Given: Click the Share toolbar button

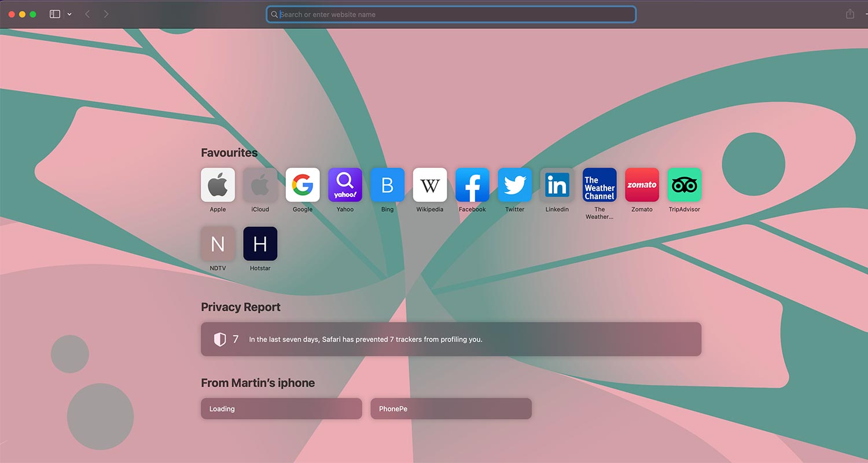Looking at the screenshot, I should pyautogui.click(x=850, y=14).
